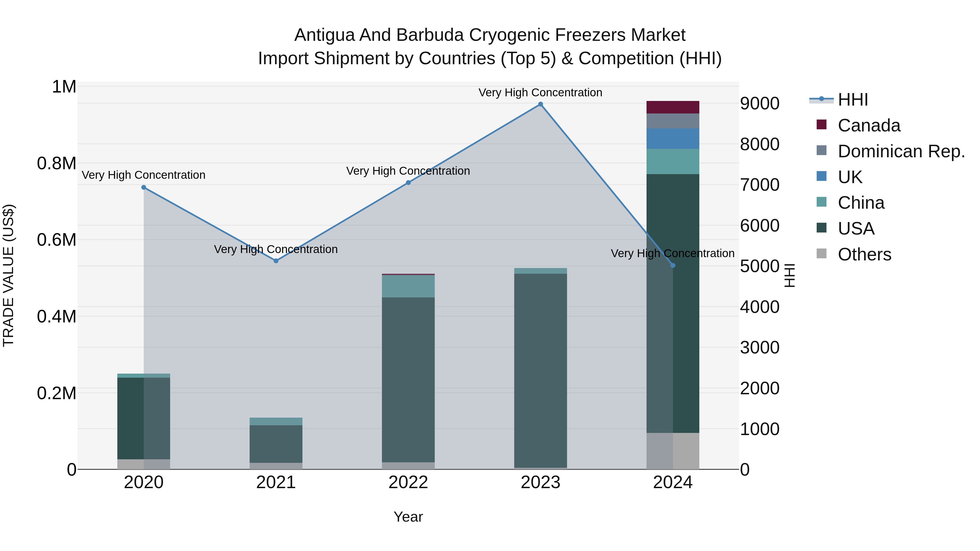The height and width of the screenshot is (551, 980).
Task: Click the China segment of 2021 bar
Action: (276, 421)
